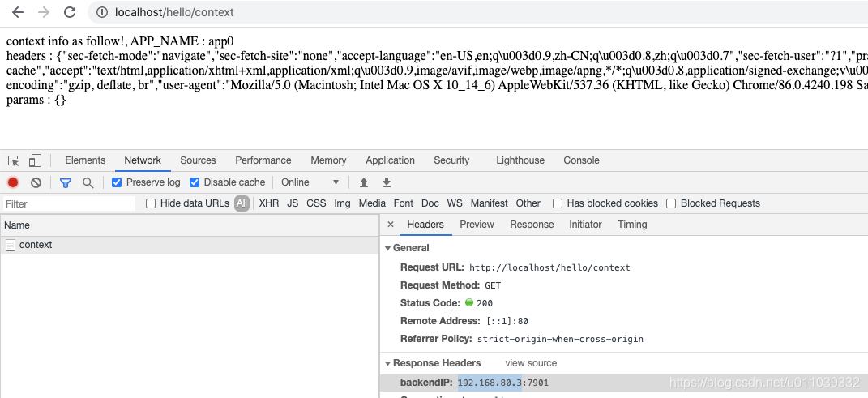Screen dimensions: 868x398
Task: Filter requests by WS
Action: [455, 203]
